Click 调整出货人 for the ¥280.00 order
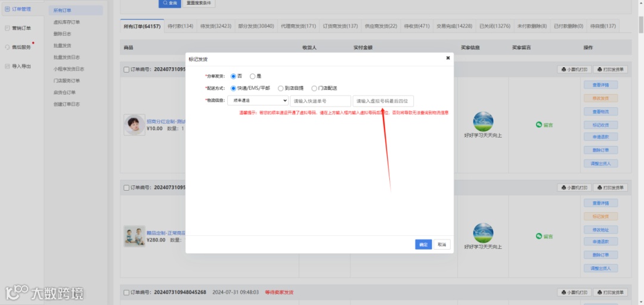644x305 pixels. click(600, 268)
